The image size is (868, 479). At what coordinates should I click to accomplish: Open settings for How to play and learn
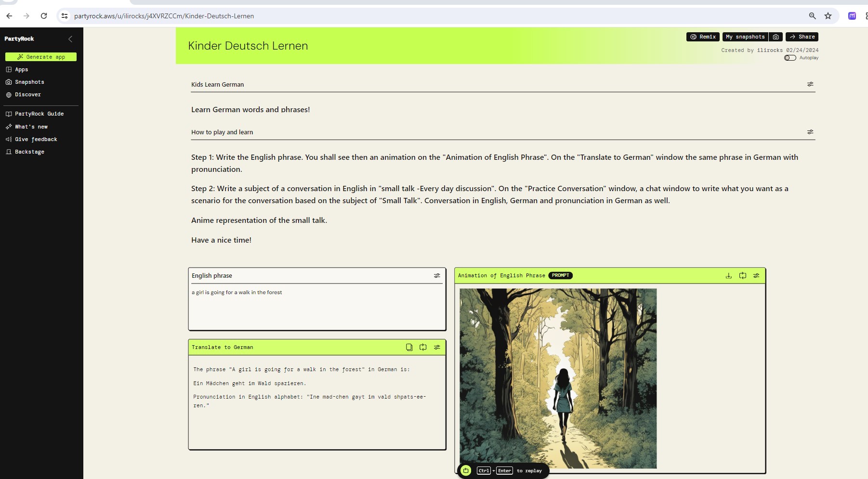point(810,132)
